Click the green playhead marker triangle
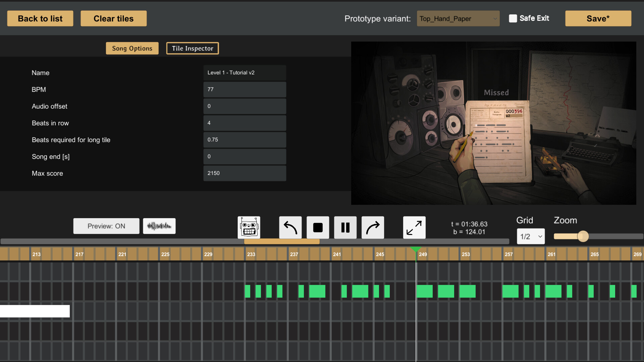Screen dimensions: 644x362 pos(416,249)
